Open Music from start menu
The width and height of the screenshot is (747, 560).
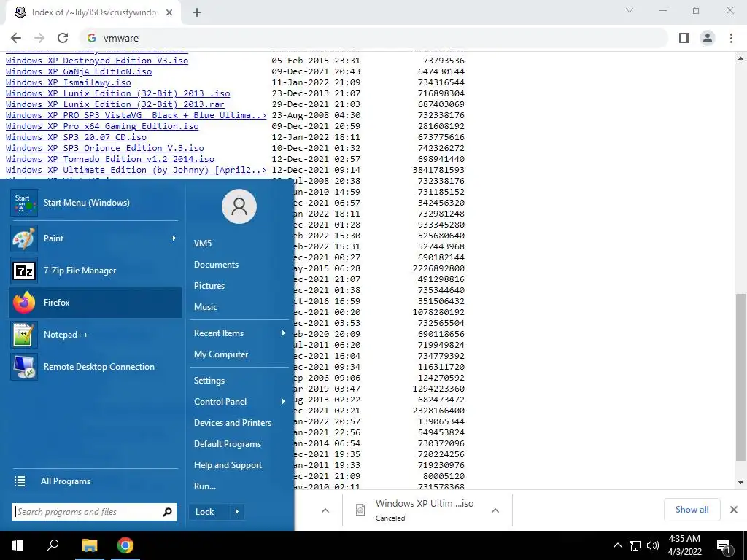point(205,307)
